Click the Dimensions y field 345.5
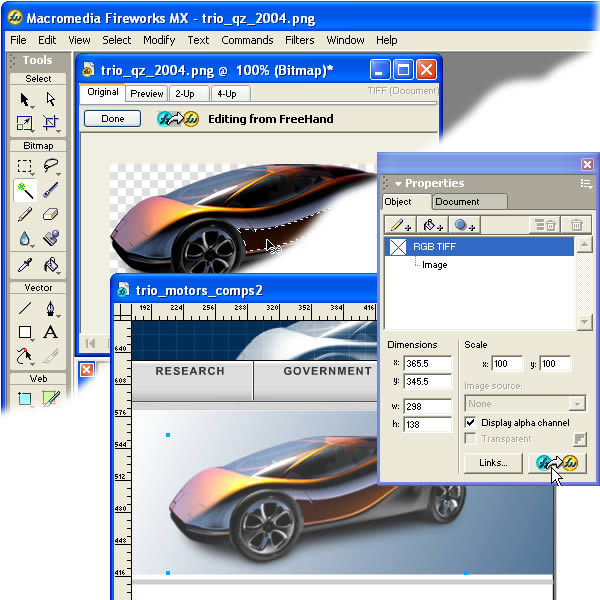This screenshot has height=600, width=600. point(427,382)
